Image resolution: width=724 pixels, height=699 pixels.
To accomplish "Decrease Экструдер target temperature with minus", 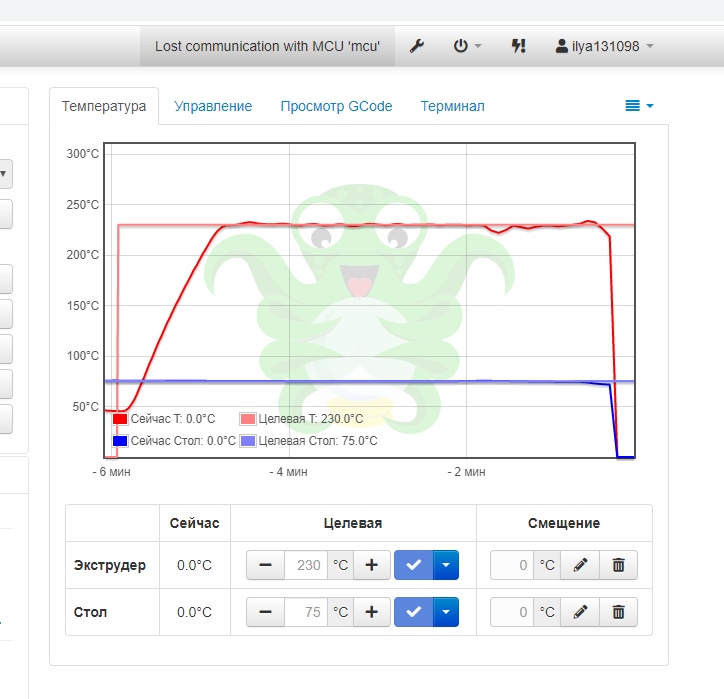I will coord(265,565).
